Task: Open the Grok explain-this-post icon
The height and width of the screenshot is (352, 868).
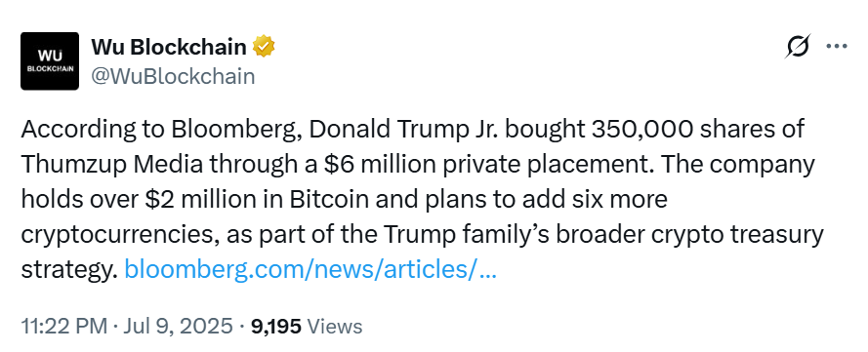Action: [798, 47]
